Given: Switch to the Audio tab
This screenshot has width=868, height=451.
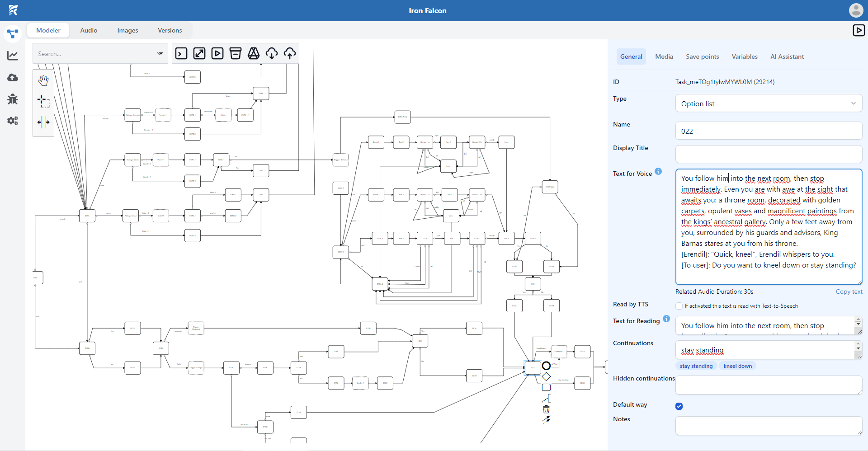Looking at the screenshot, I should [x=89, y=30].
